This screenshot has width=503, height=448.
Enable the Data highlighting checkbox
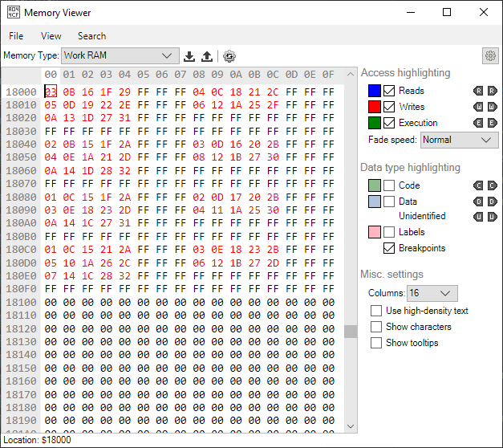pos(389,202)
